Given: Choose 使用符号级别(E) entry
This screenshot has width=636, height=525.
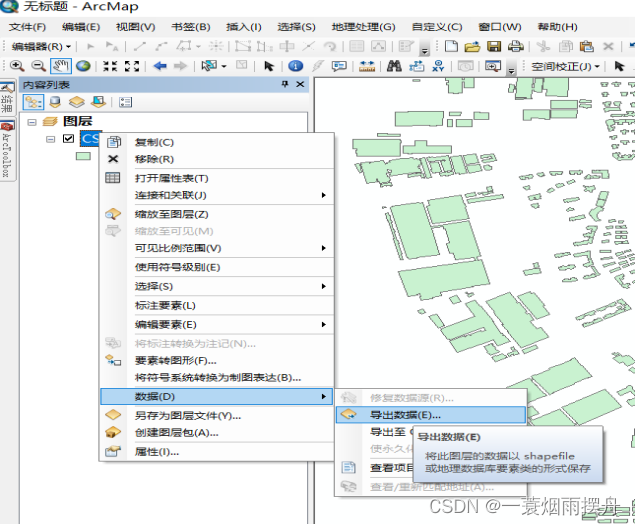Looking at the screenshot, I should point(217,267).
